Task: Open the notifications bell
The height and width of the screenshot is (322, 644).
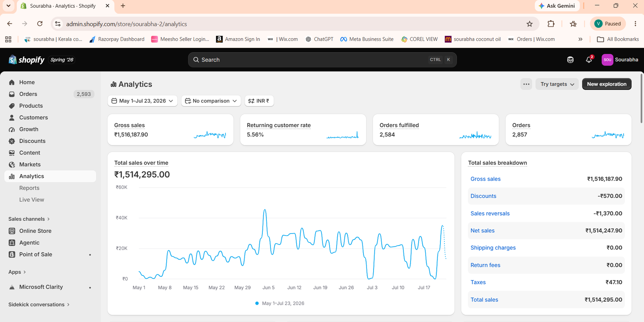Action: (x=589, y=59)
